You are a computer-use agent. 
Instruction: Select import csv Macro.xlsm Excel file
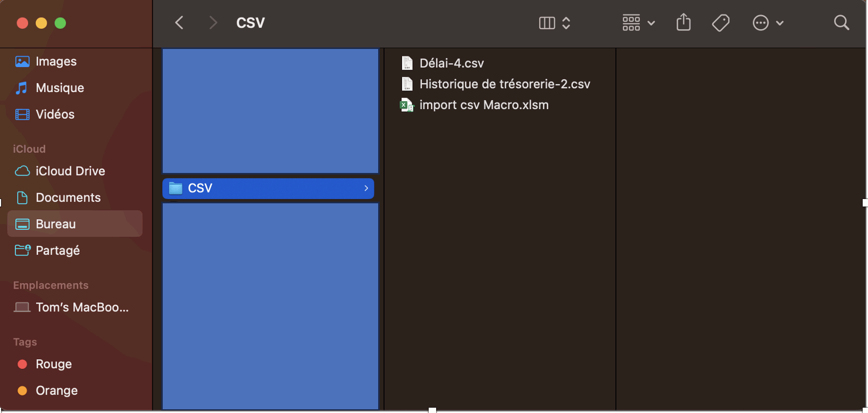483,105
